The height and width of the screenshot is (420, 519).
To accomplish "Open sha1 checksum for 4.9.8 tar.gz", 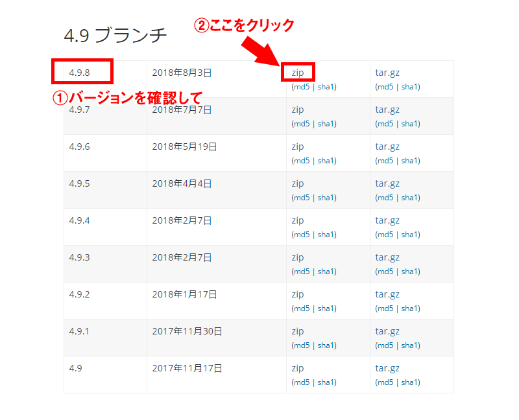I will point(410,87).
